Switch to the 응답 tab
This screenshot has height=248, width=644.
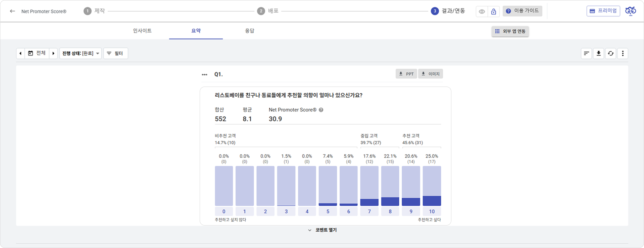(249, 31)
